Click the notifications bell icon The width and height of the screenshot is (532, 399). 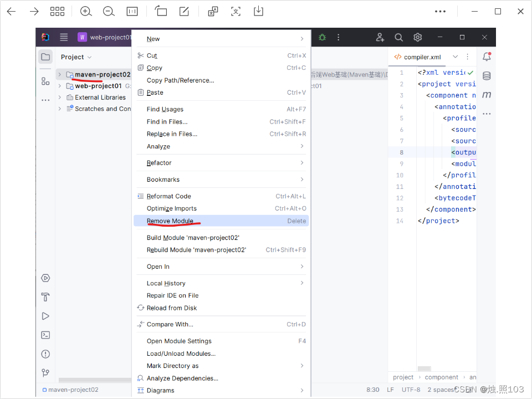tap(487, 57)
